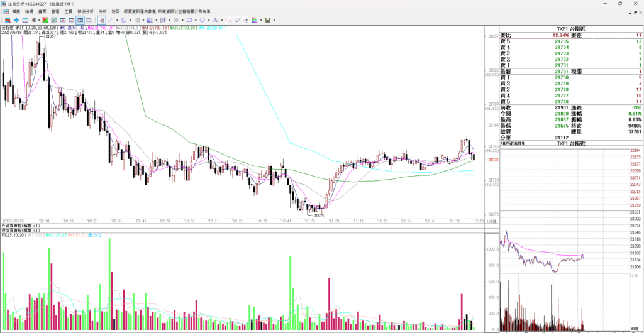Screen dimensions: 644x333
Task: Click the 21675 low price label on chart
Action: coord(318,216)
